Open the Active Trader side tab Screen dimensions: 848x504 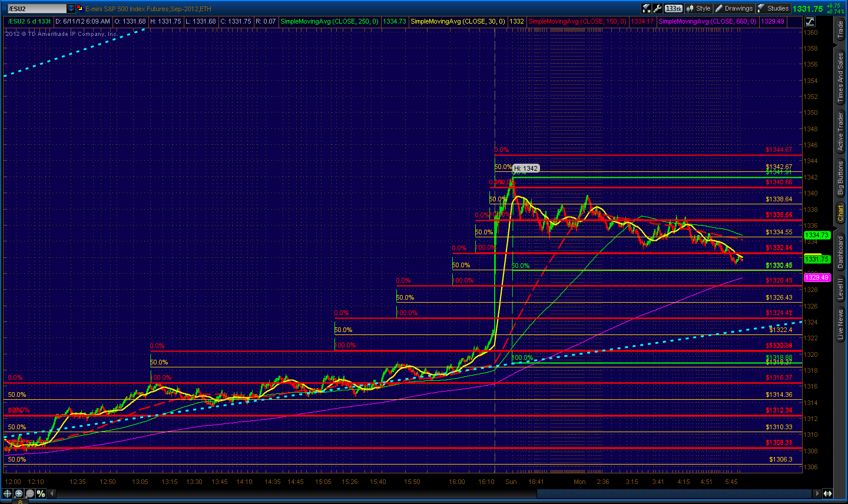point(841,132)
